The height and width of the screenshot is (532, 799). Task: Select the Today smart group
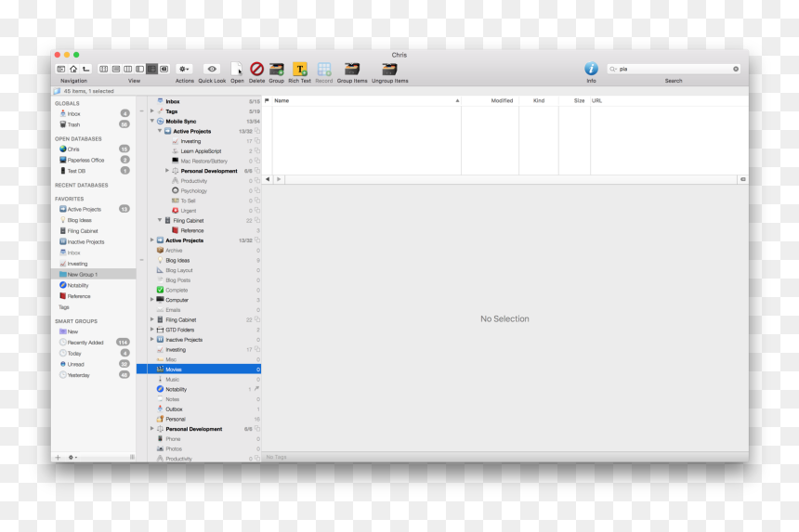[93, 354]
